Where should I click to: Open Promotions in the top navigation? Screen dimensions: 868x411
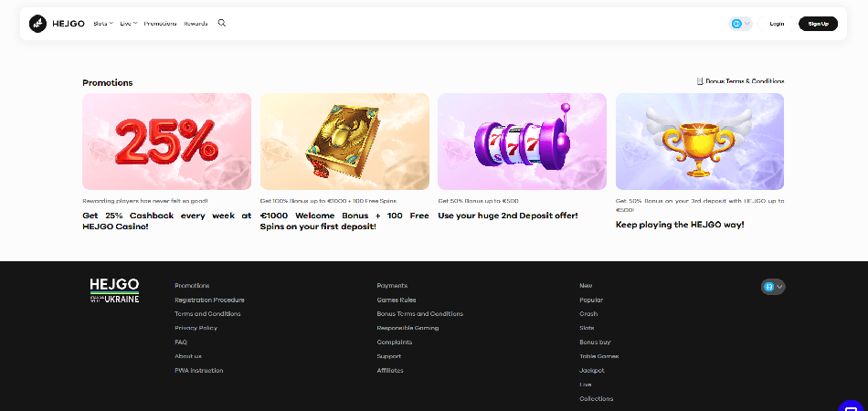[160, 23]
